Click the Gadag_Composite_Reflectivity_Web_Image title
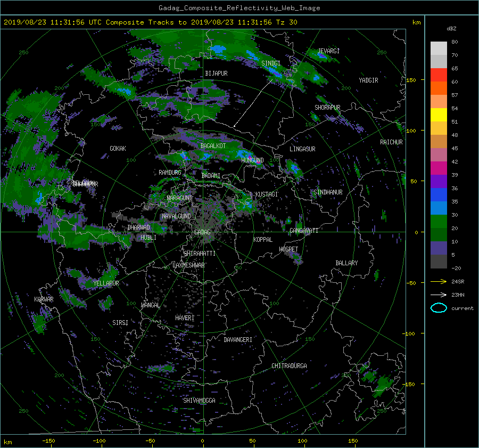Viewport: 479px width, 448px height. pos(239,8)
